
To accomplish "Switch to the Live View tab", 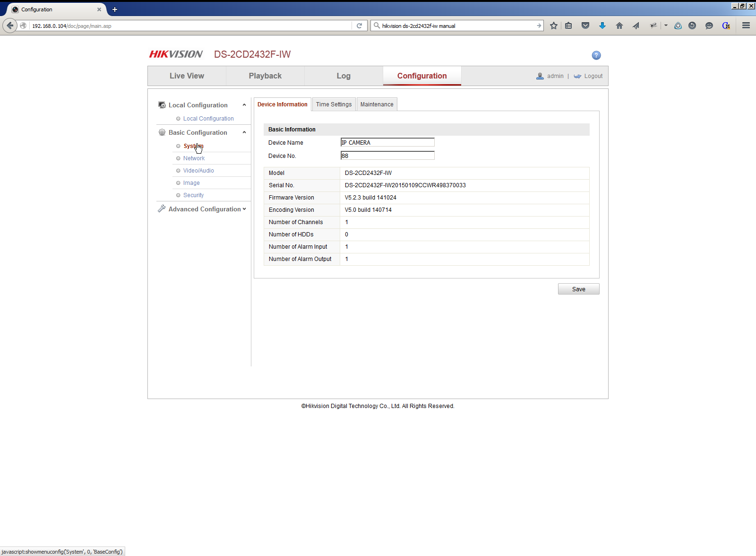I will 187,76.
